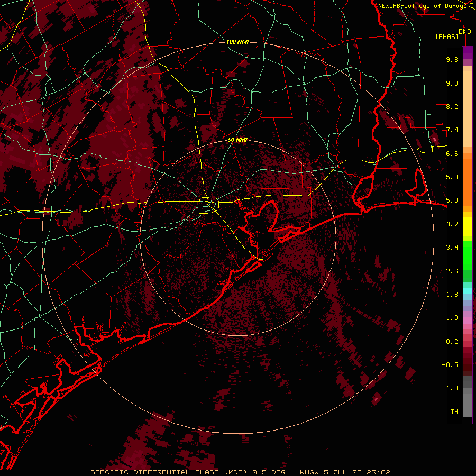Click the -0.5 value on the scale
Viewport: 476px width, 476px height.
[450, 365]
